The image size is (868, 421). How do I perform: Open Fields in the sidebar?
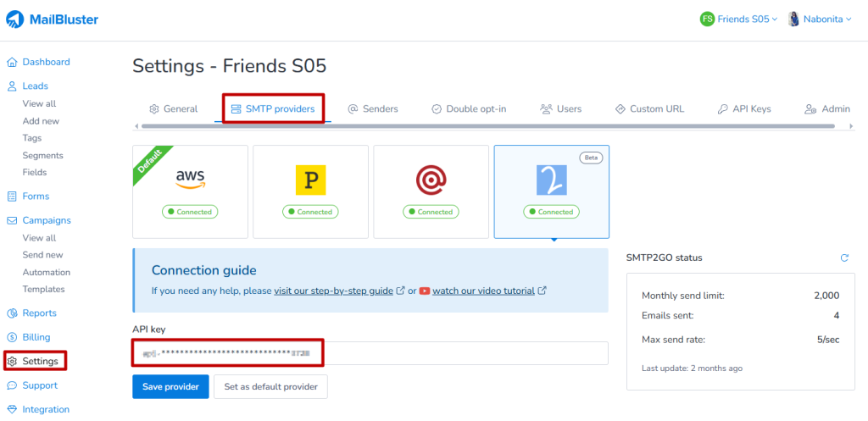click(x=34, y=172)
